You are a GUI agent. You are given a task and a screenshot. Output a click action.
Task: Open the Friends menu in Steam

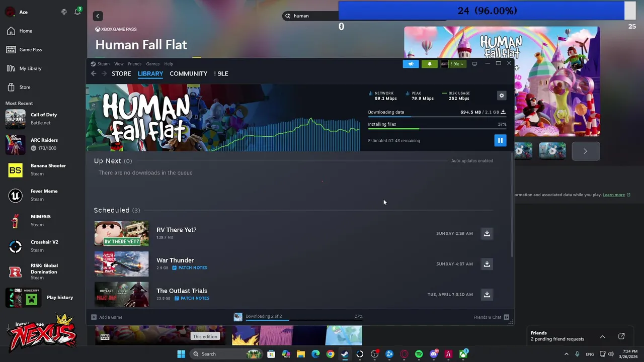click(x=134, y=64)
